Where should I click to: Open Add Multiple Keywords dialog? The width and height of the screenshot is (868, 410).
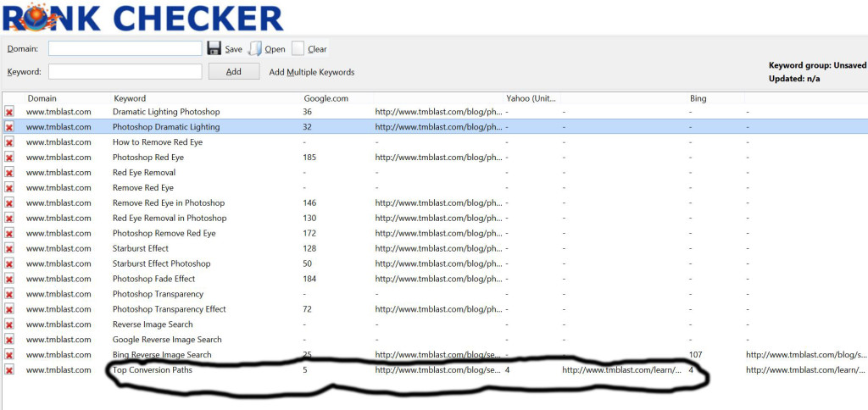pyautogui.click(x=312, y=72)
